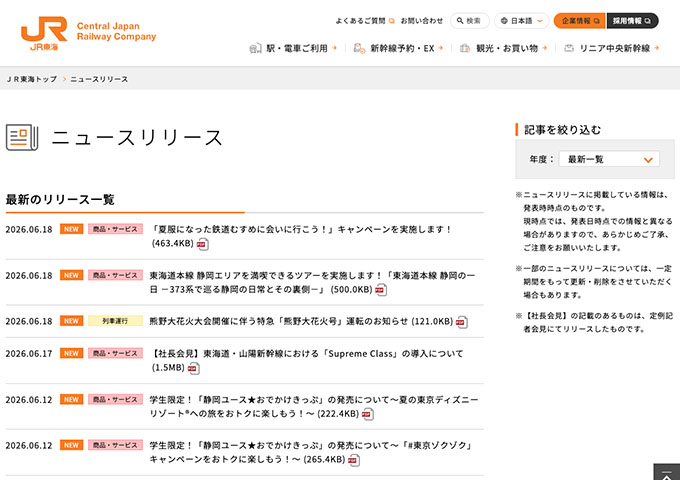Click PDF icon for the 1.5MB release
680x480 pixels.
click(x=193, y=369)
